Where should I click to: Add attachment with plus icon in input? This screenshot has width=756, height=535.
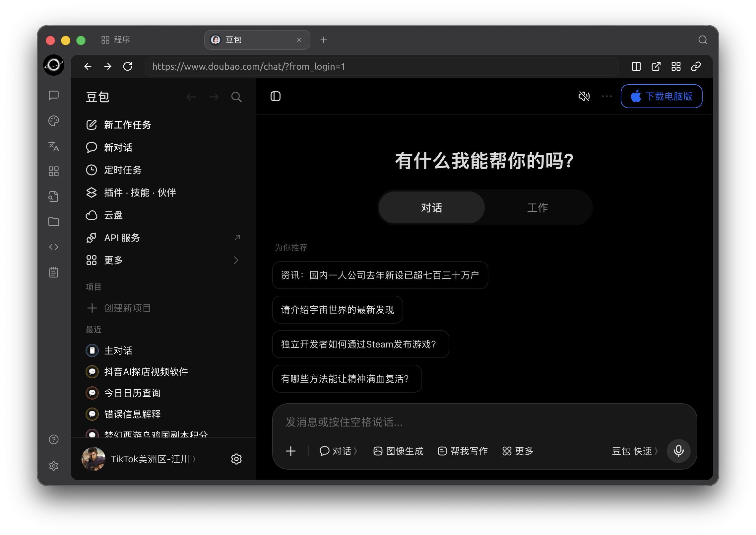[290, 451]
